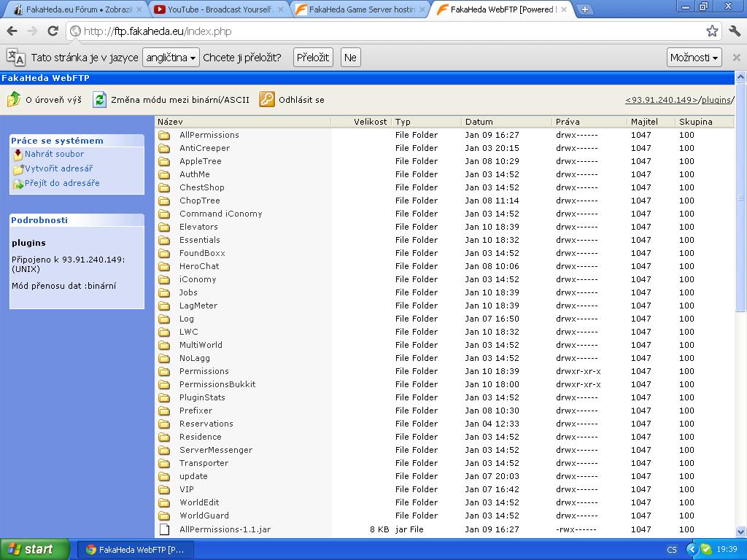Open the Command iConomy folder
The width and height of the screenshot is (747, 560).
click(220, 214)
